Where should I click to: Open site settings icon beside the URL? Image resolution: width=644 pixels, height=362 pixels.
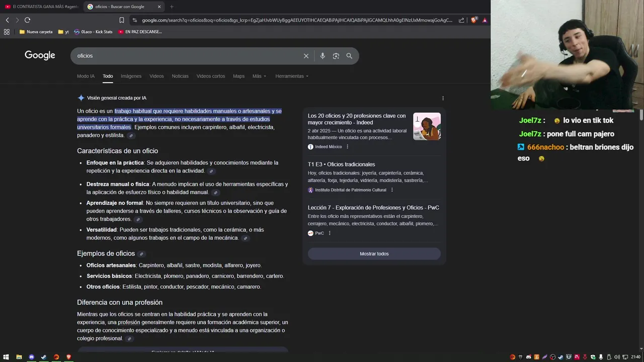click(134, 20)
